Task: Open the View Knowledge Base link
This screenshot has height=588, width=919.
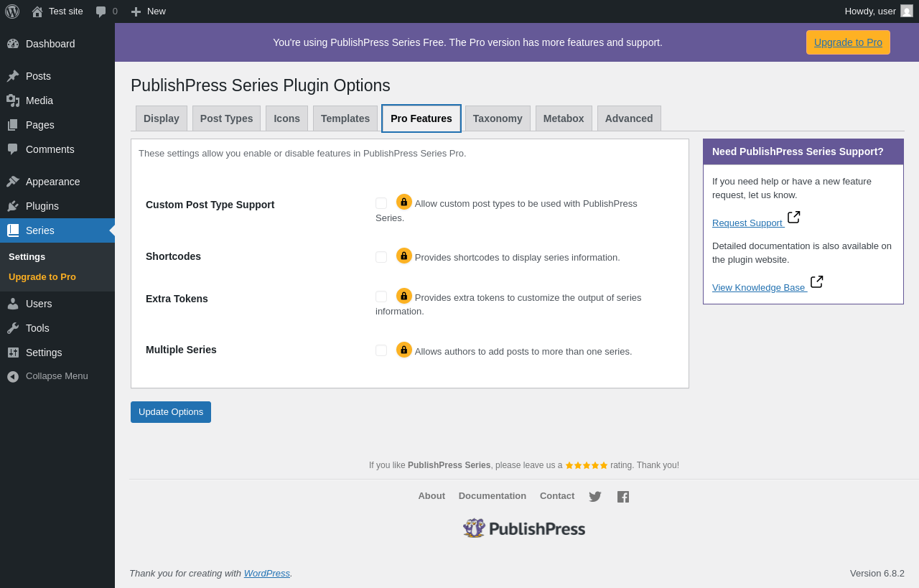Action: (759, 287)
